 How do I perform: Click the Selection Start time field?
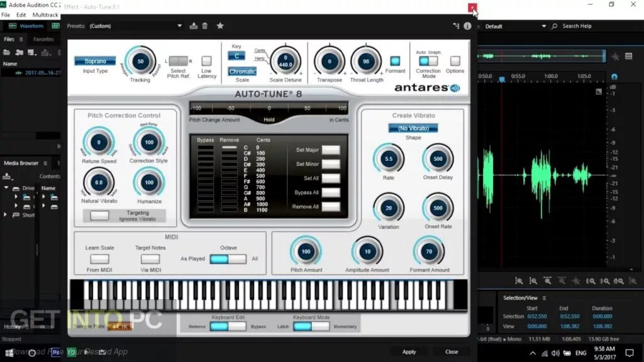(x=536, y=317)
